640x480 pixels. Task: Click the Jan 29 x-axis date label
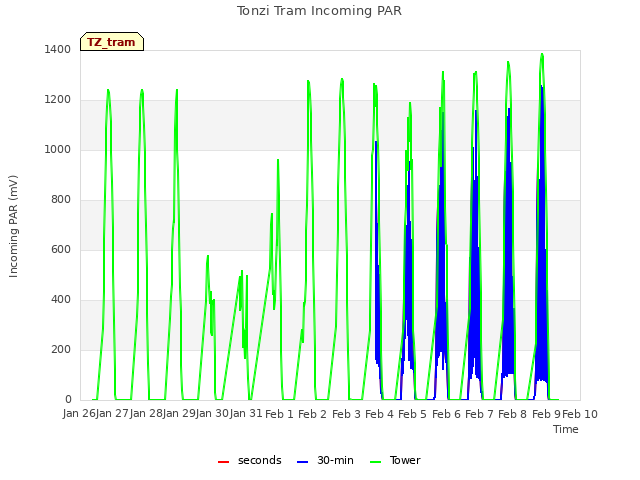(x=179, y=414)
